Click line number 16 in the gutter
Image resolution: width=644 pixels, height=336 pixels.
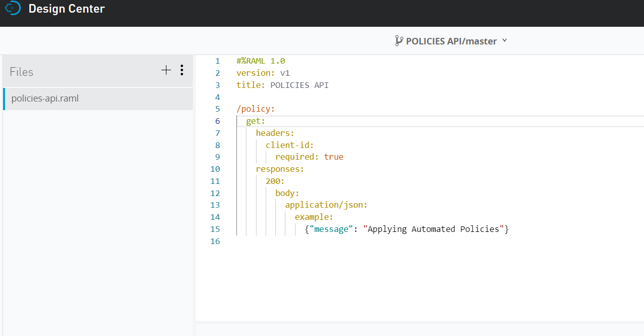point(215,242)
